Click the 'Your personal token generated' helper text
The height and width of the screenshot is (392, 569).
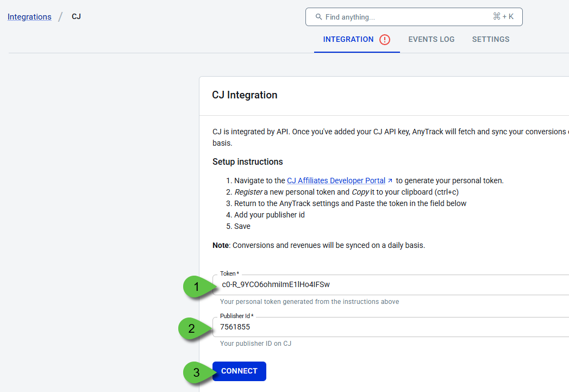coord(309,302)
